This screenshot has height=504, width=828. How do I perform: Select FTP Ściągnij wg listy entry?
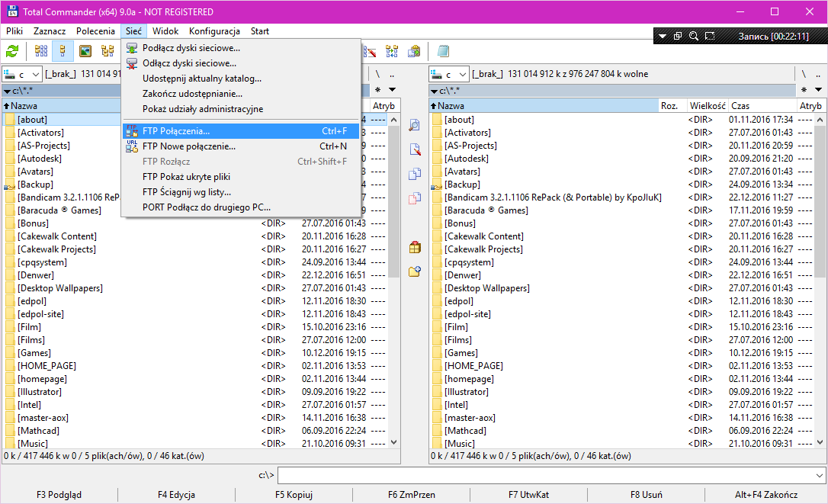tap(241, 192)
